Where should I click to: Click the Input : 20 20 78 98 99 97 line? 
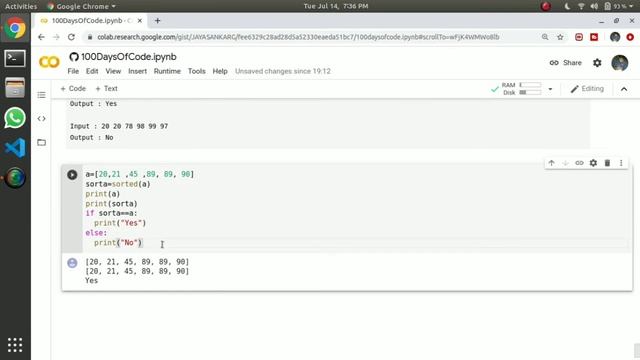(x=119, y=126)
